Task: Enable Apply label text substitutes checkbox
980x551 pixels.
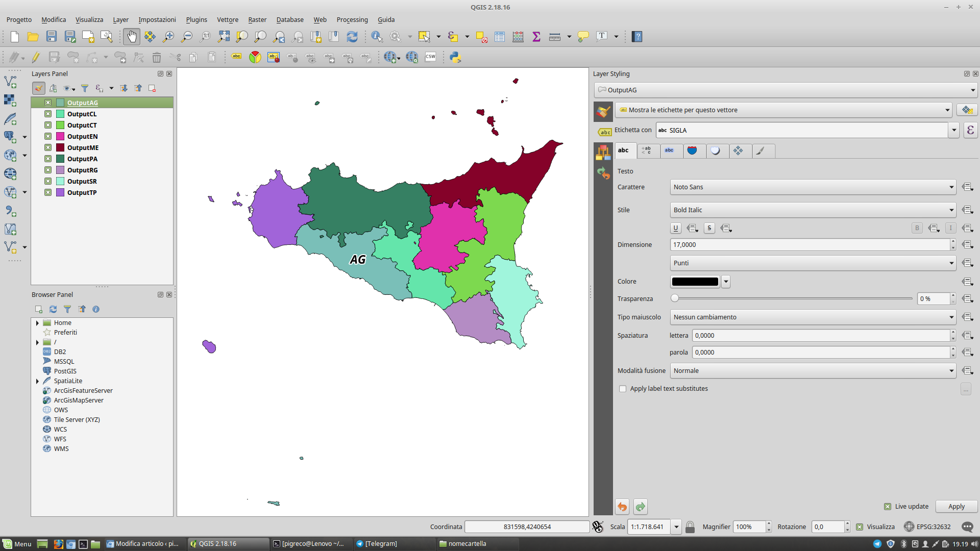Action: tap(623, 389)
